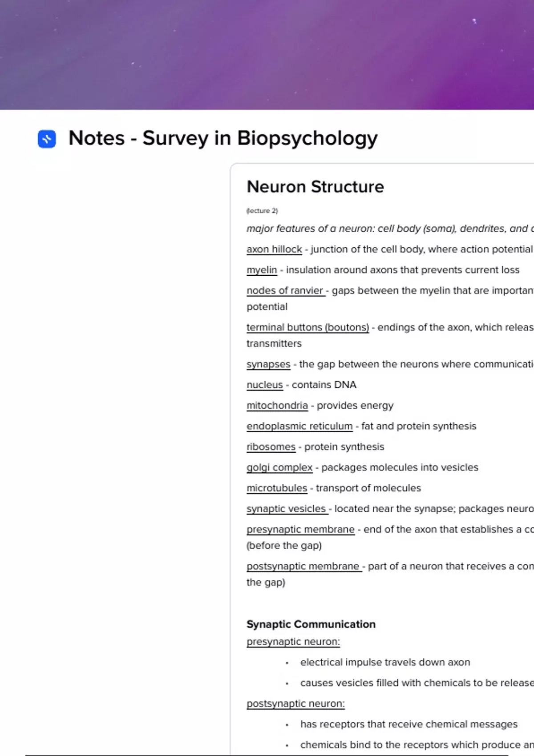The image size is (534, 756).
Task: Click the small "(lecture 2)" caption
Action: pos(262,211)
